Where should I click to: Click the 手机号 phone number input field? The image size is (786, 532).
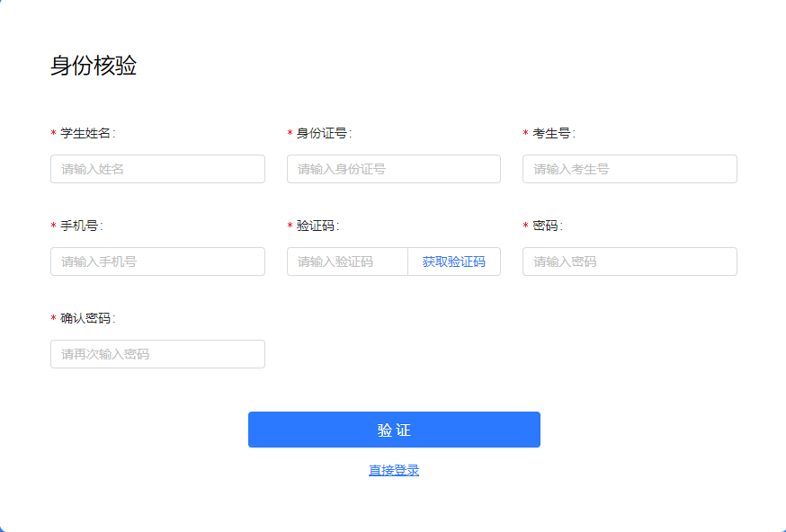click(x=157, y=262)
